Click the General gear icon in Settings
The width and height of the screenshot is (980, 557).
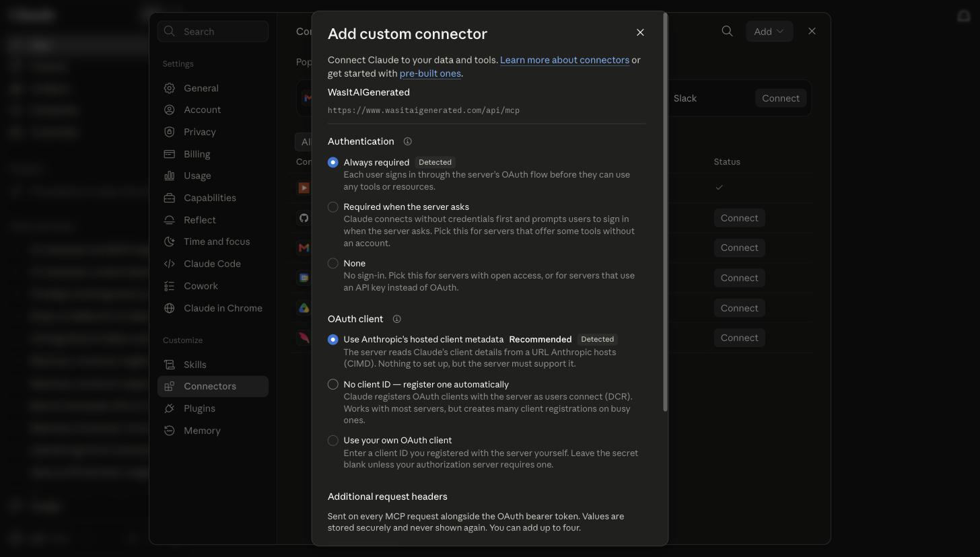[170, 88]
